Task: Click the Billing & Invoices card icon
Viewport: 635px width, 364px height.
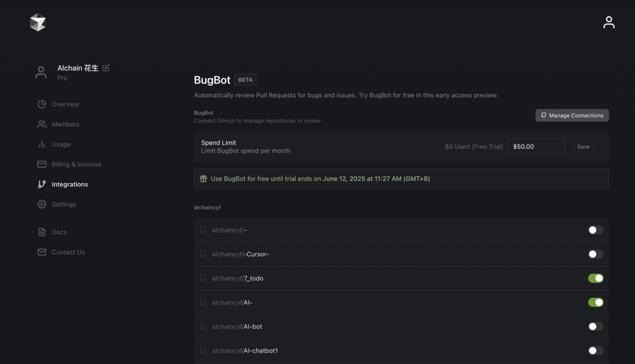Action: 42,165
